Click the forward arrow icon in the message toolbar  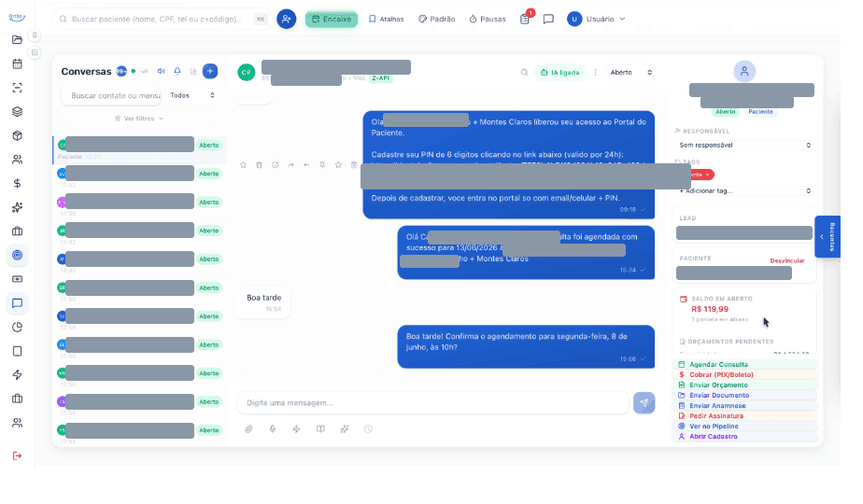coord(290,165)
